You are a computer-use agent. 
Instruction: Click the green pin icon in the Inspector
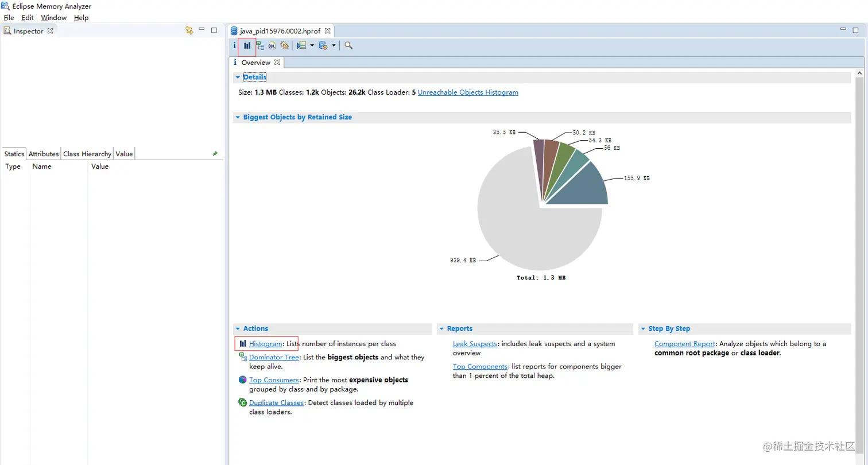pyautogui.click(x=215, y=154)
